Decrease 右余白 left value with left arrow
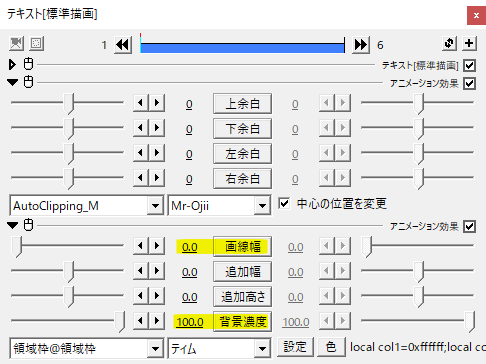The image size is (486, 364). (141, 178)
